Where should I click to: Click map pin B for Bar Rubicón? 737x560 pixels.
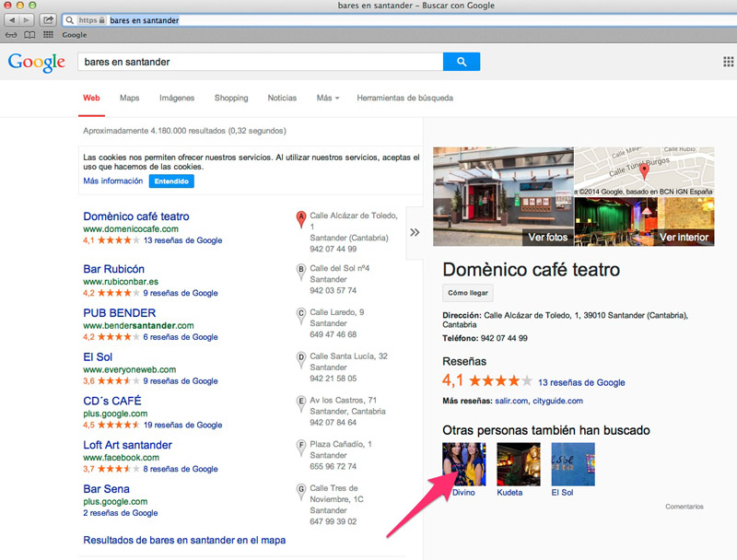click(x=301, y=272)
